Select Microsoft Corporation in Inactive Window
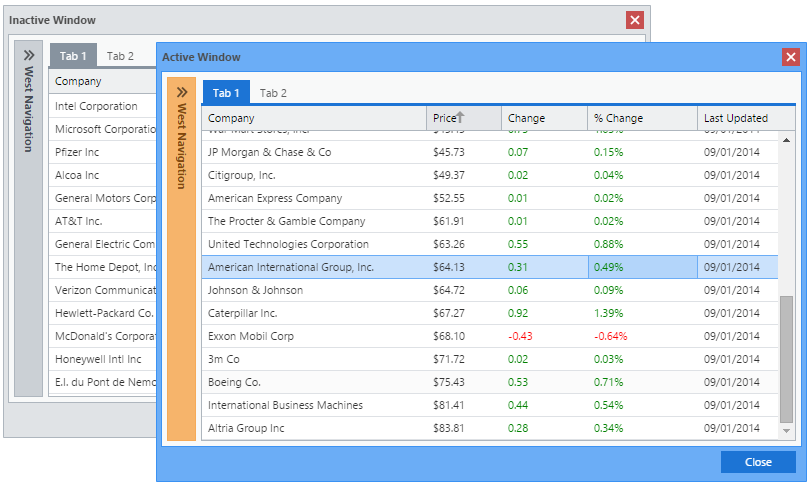This screenshot has width=812, height=485. 103,129
